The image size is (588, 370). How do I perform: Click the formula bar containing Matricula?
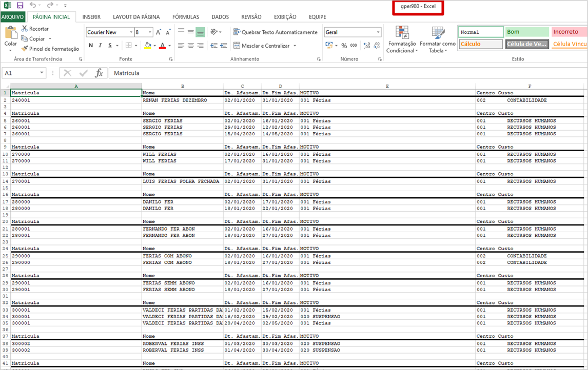[347, 73]
